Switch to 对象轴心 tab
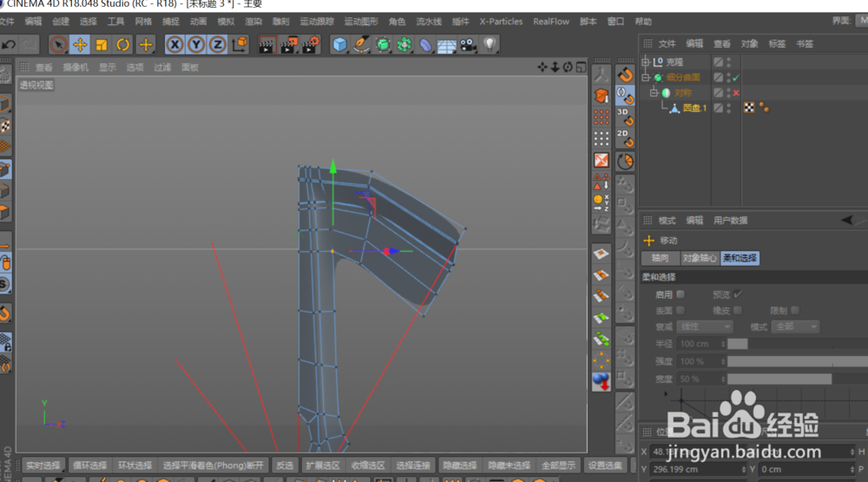This screenshot has height=482, width=868. (x=699, y=258)
